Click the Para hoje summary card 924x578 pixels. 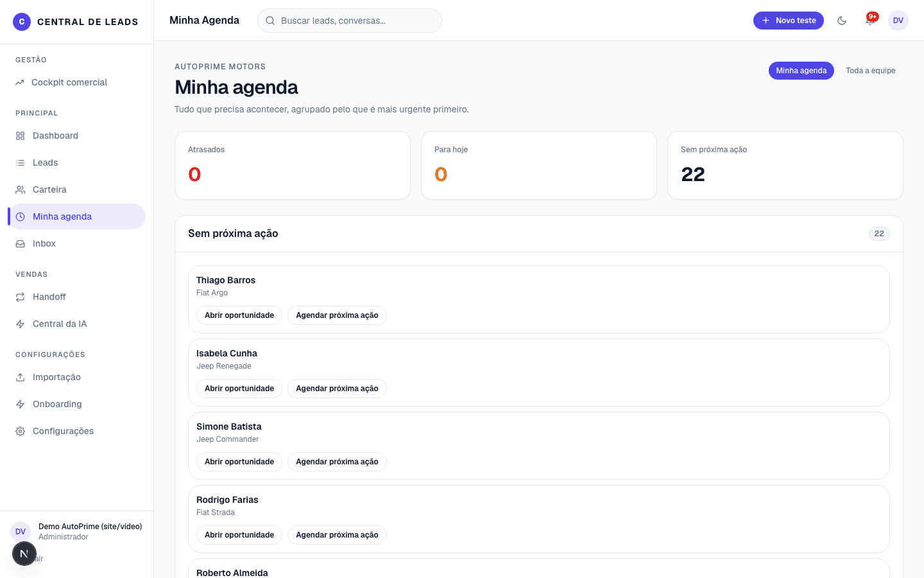pos(539,166)
